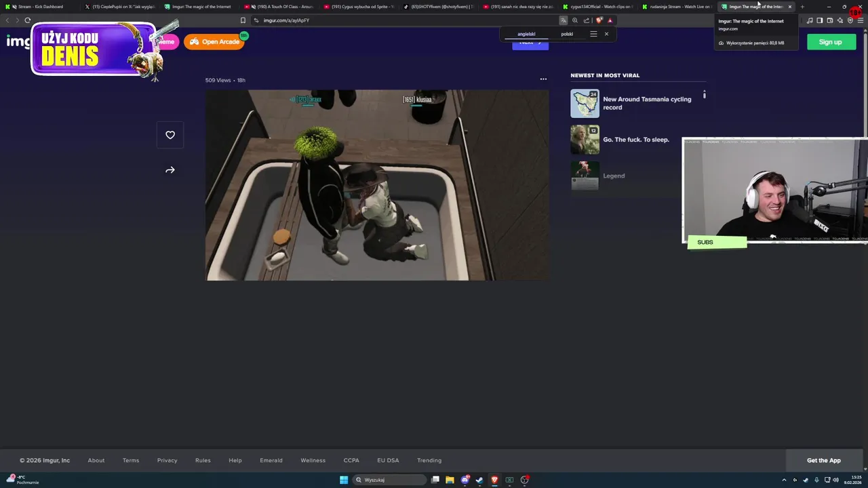Click the VPN shield icon in browser toolbar

tap(850, 20)
